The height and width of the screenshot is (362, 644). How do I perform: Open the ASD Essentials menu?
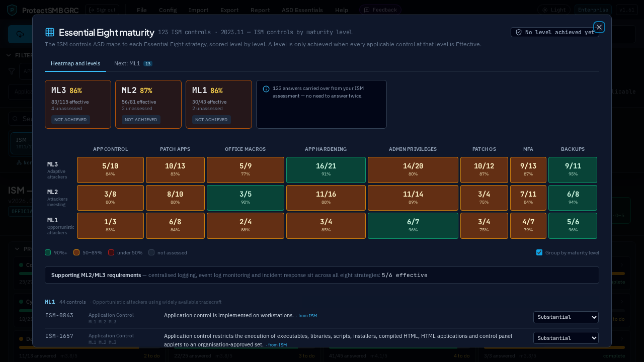(x=302, y=10)
